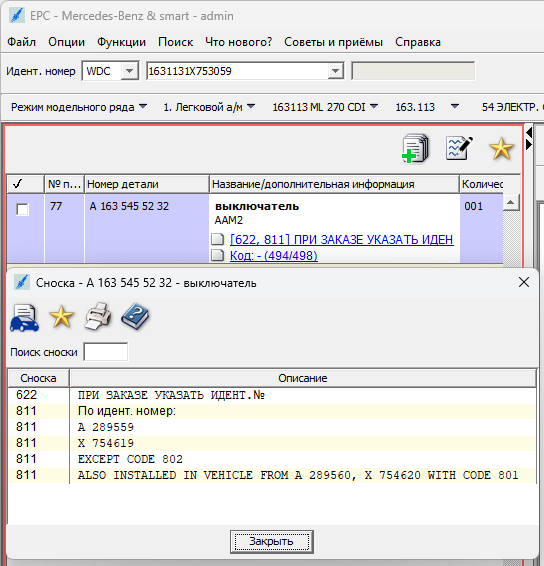This screenshot has width=544, height=566.
Task: Click the Закрыть button
Action: click(x=271, y=541)
